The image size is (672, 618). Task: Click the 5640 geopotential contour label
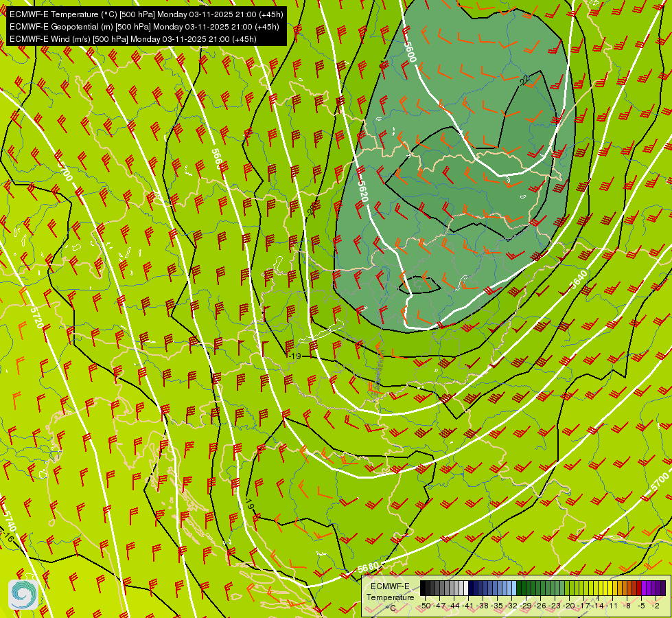coord(578,279)
